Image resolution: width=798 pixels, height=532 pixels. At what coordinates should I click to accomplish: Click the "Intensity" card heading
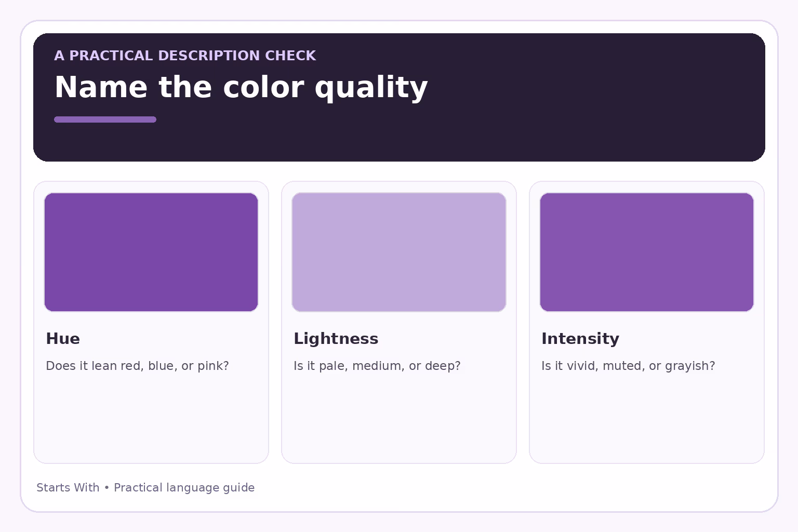tap(580, 339)
